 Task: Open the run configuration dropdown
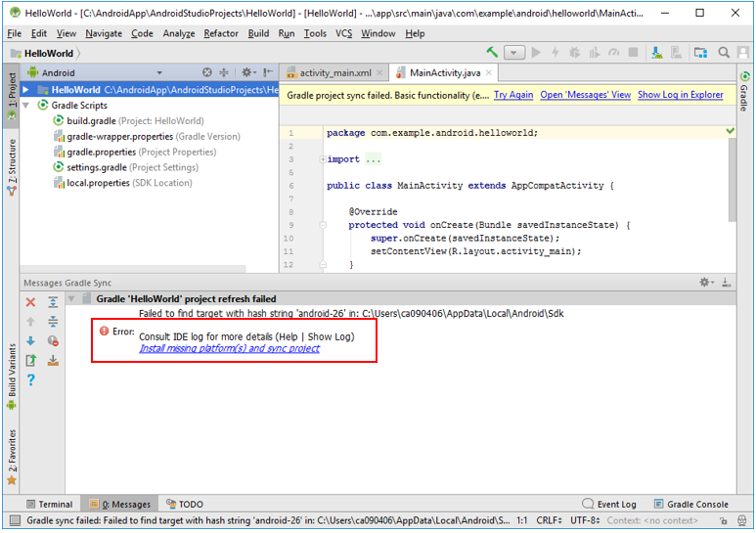(514, 53)
